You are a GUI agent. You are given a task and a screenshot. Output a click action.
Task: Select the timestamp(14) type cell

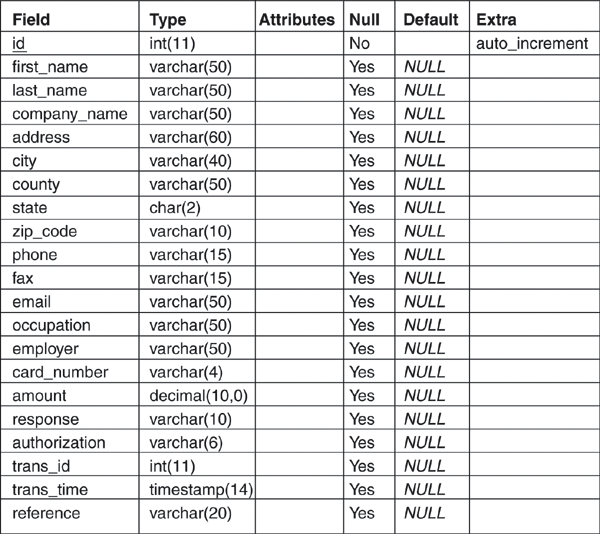pos(198,489)
